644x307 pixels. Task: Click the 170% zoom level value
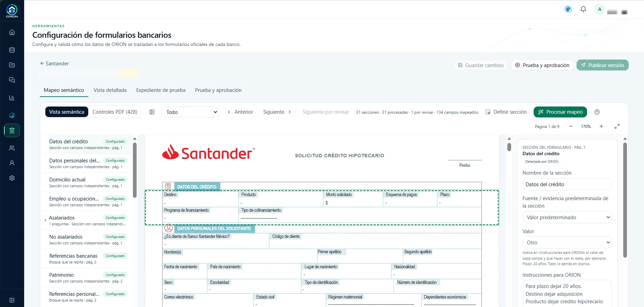coord(586,126)
